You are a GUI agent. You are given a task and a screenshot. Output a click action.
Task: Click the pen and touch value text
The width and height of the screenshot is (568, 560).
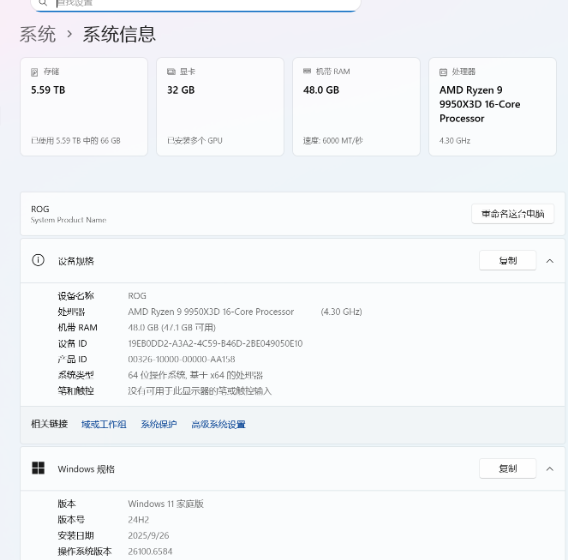coord(200,391)
